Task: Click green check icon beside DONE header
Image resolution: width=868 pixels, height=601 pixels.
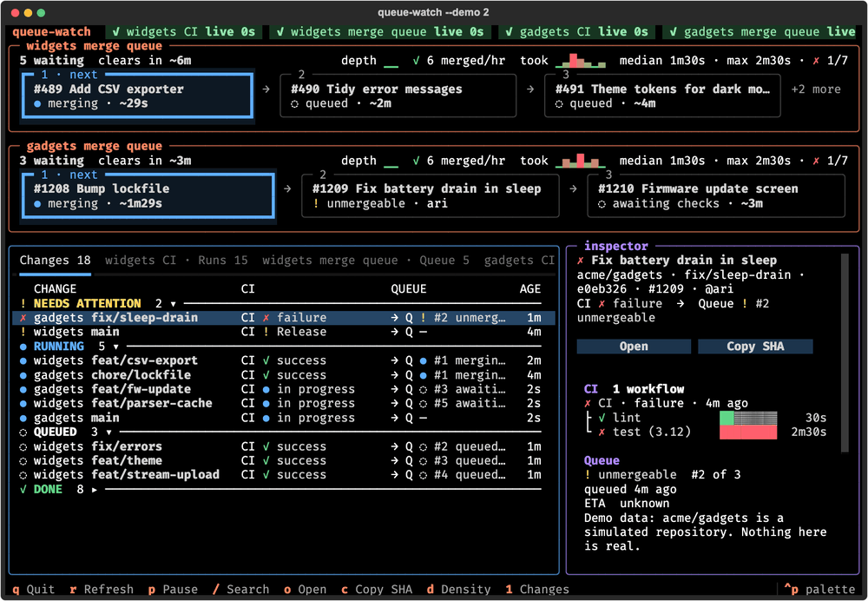Action: click(x=23, y=490)
